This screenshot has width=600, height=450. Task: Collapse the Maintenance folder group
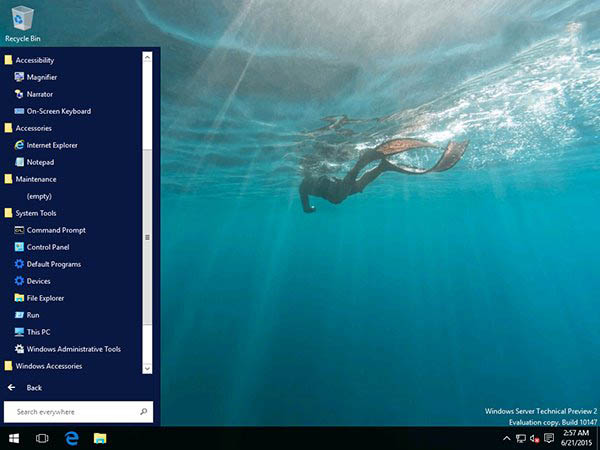pyautogui.click(x=30, y=179)
